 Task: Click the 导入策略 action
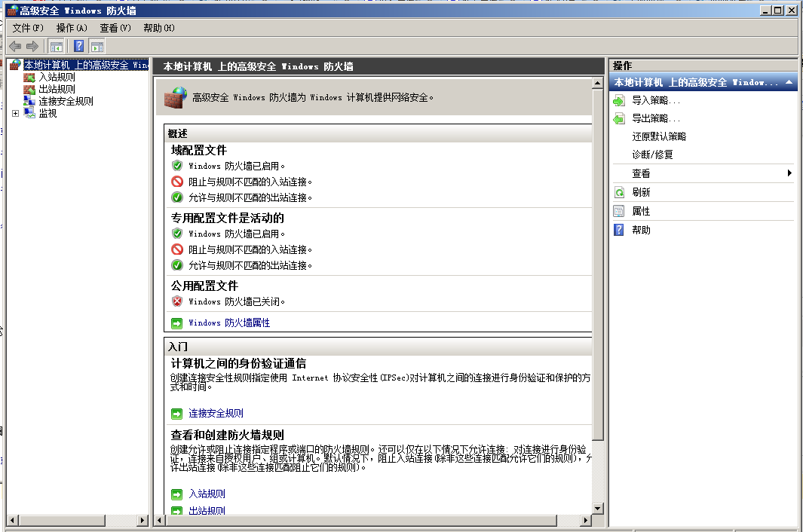coord(656,100)
